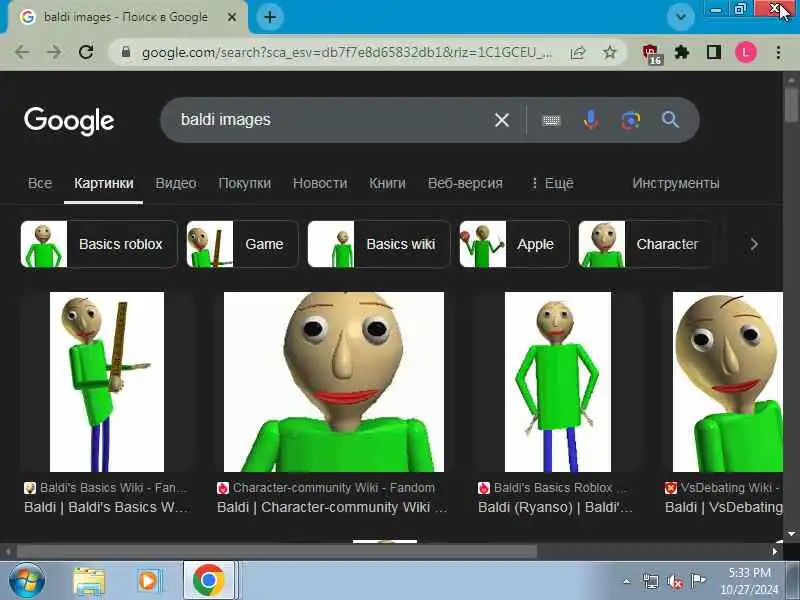Click horizontal scrollbar right arrow
Screen dimensions: 800x600
click(x=775, y=552)
